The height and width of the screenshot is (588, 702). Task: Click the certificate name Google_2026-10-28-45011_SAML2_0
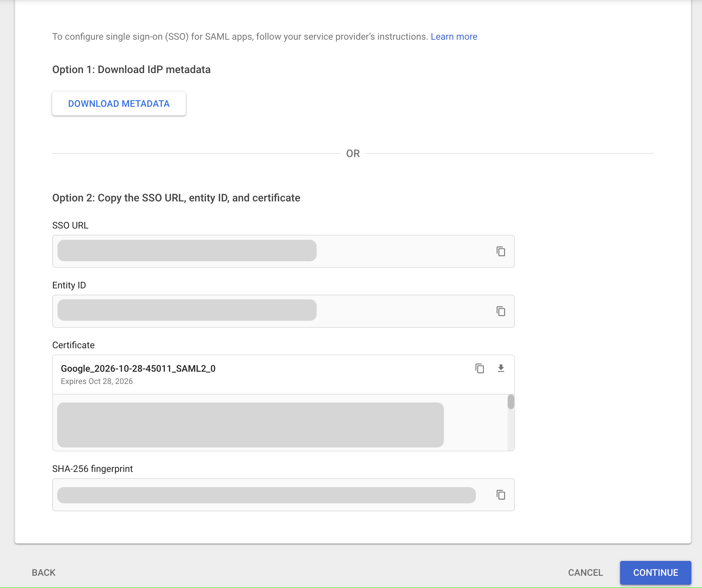pos(138,368)
